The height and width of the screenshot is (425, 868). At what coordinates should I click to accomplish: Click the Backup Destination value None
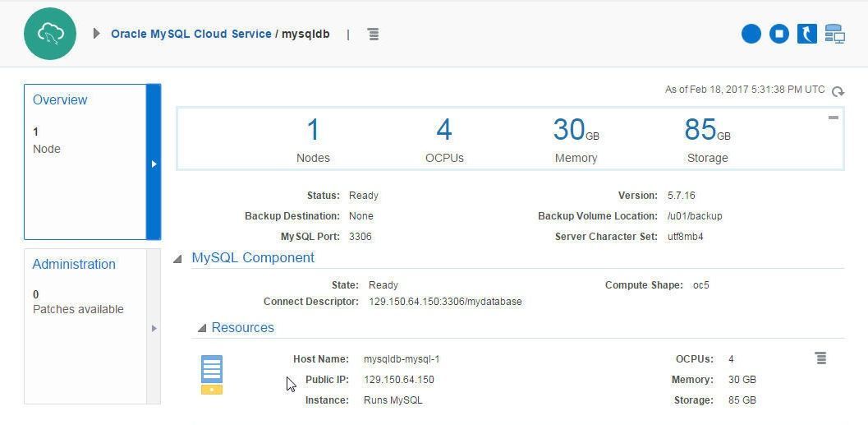click(361, 216)
